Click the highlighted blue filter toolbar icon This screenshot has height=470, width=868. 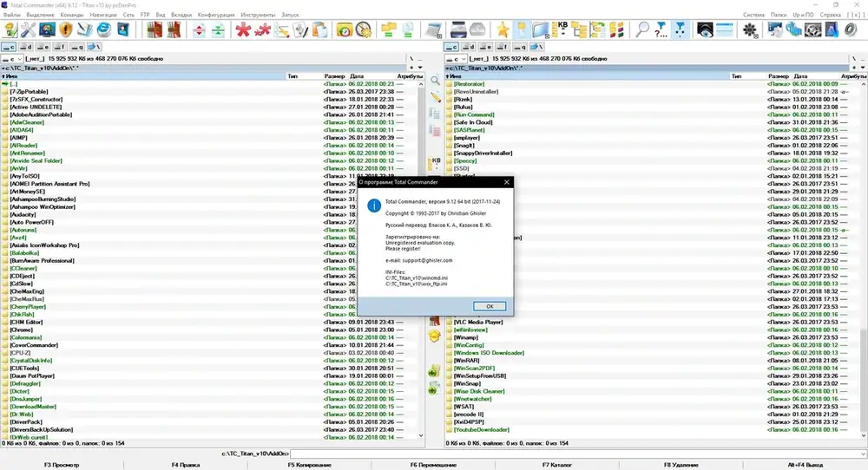tap(681, 29)
